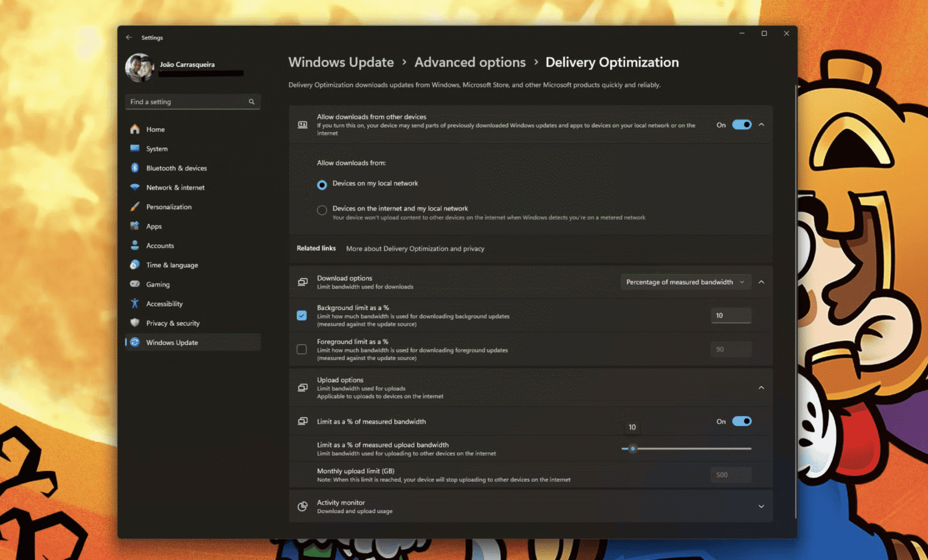
Task: Check Foreground limit as a % checkbox
Action: point(302,349)
